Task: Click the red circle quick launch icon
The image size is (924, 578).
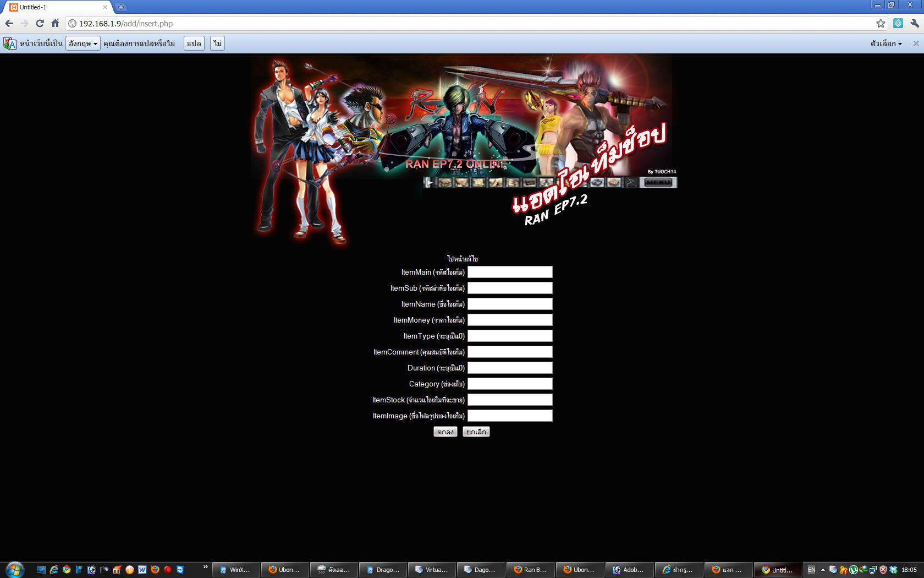Action: (x=168, y=570)
